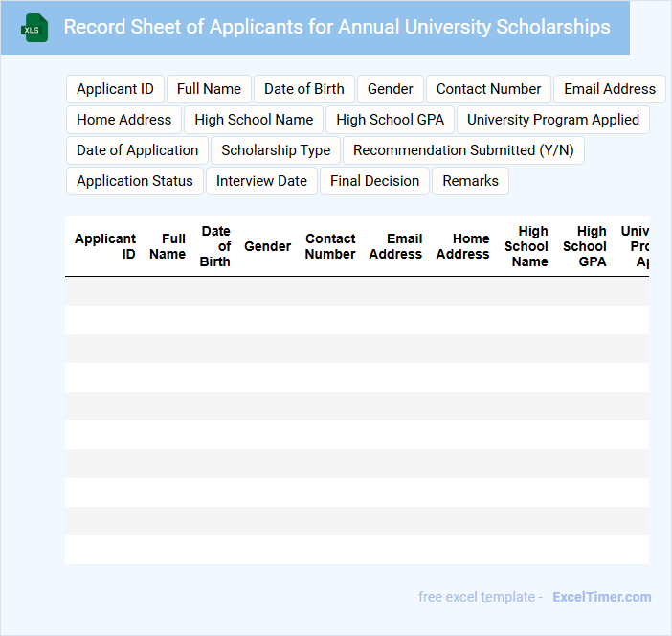672x636 pixels.
Task: Click the Remarks tag
Action: tap(470, 181)
